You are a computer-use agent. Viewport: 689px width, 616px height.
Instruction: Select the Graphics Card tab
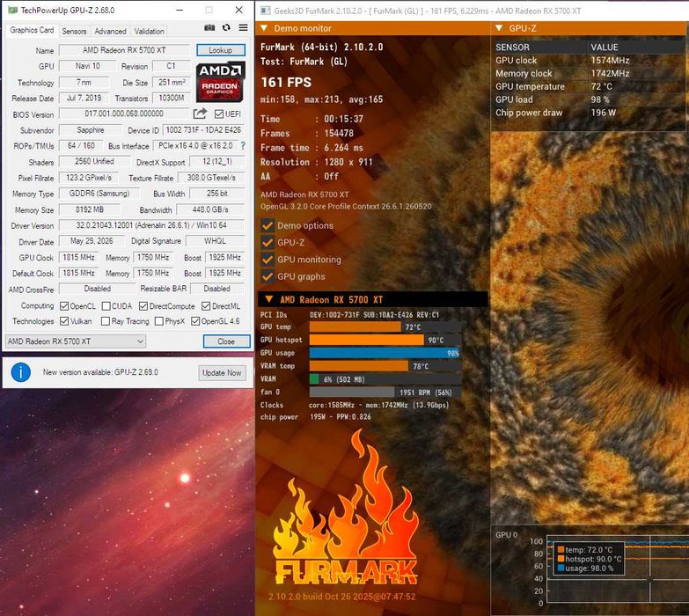(32, 30)
